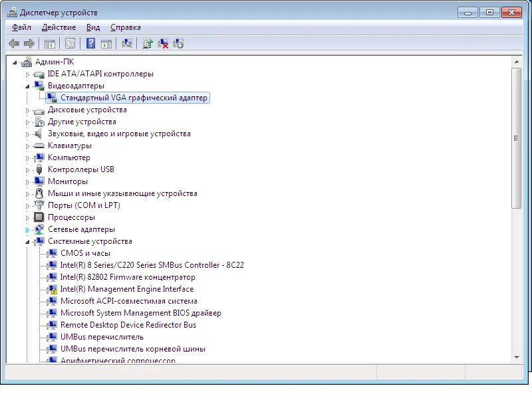The height and width of the screenshot is (408, 532).
Task: Maximize the Диспетчер устройств window
Action: tap(489, 13)
